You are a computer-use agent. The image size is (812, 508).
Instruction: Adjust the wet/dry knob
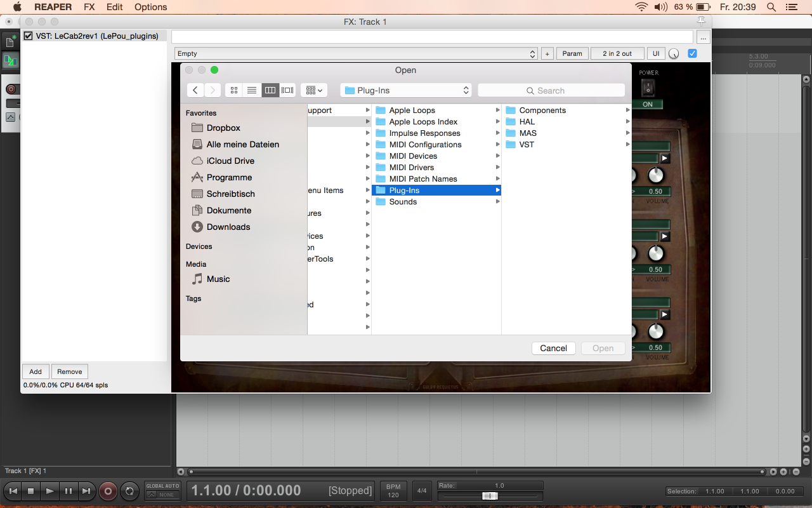[x=674, y=54]
